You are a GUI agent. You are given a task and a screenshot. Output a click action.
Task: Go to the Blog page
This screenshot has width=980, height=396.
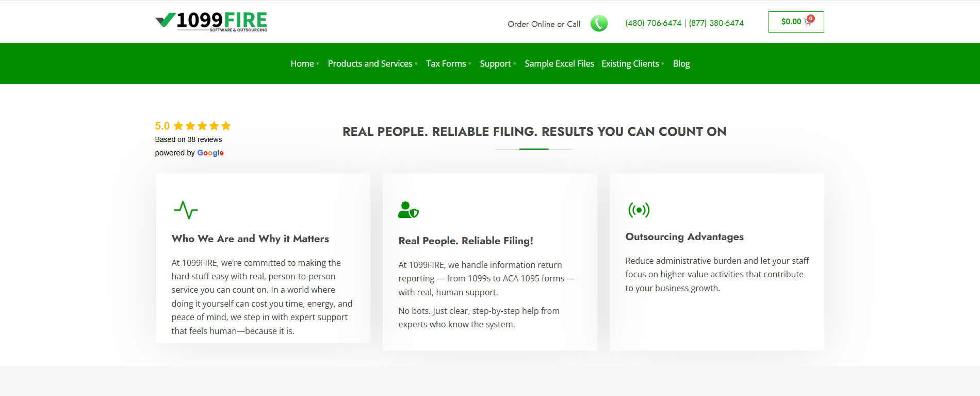pyautogui.click(x=681, y=64)
